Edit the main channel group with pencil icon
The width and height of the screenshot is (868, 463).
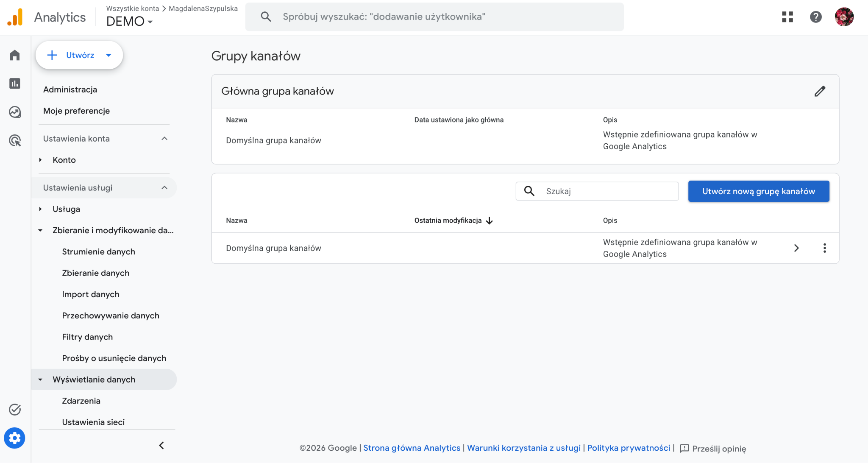tap(820, 91)
